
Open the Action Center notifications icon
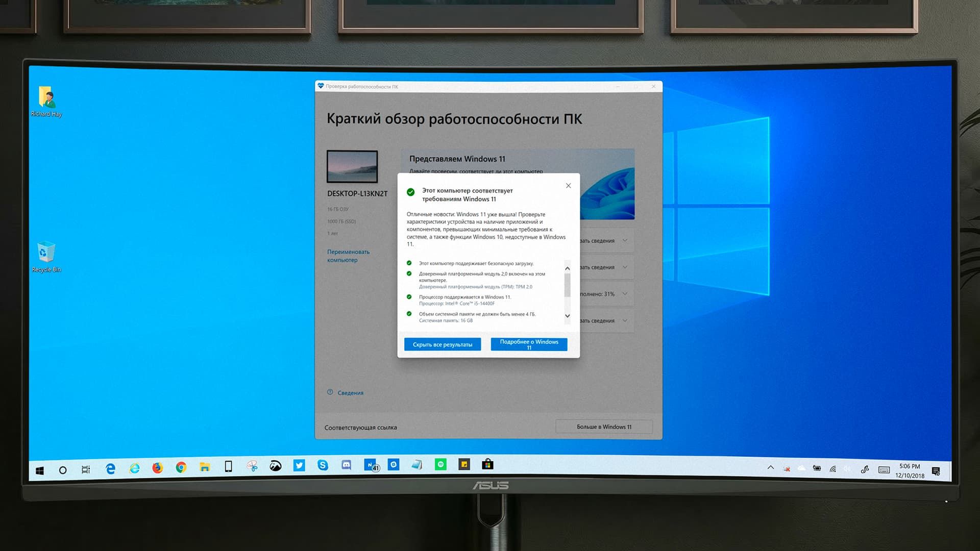[936, 471]
